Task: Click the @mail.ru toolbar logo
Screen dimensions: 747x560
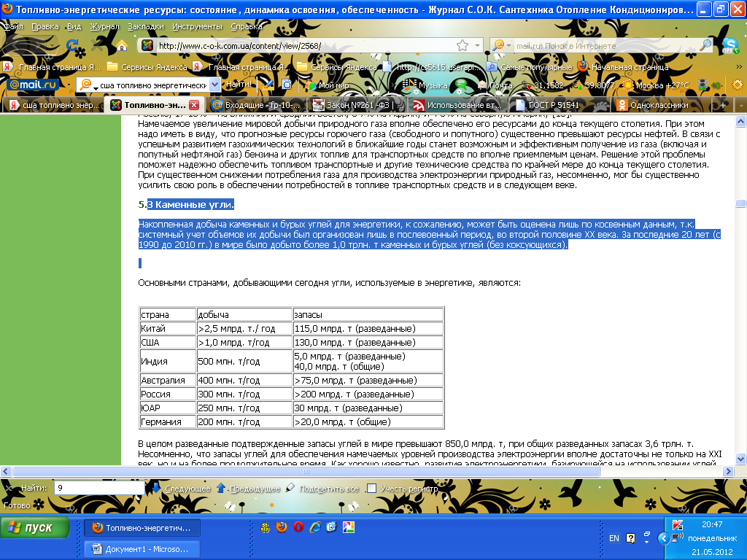Action: (32, 85)
